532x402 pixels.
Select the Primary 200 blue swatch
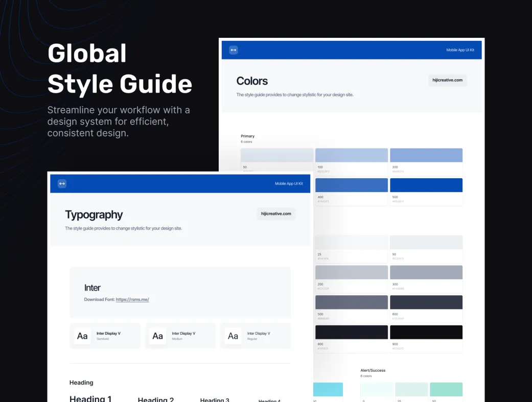[426, 155]
